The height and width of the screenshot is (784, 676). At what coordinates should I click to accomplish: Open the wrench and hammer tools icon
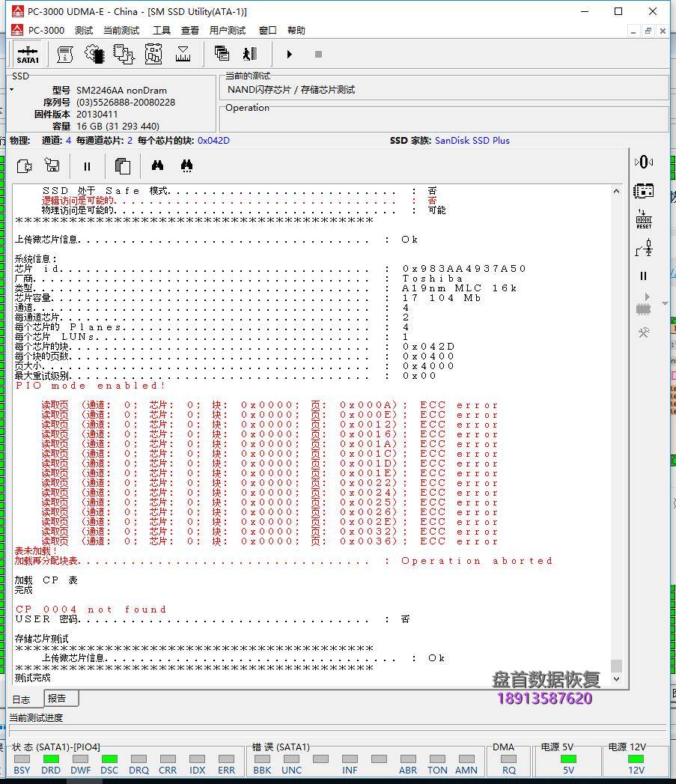pos(644,332)
